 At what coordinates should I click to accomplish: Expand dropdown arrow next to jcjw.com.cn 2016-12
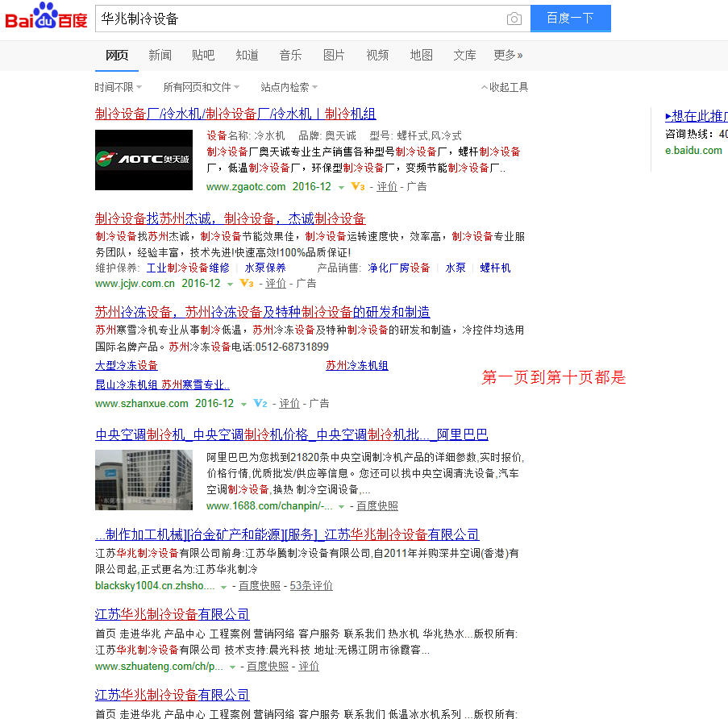click(x=230, y=284)
